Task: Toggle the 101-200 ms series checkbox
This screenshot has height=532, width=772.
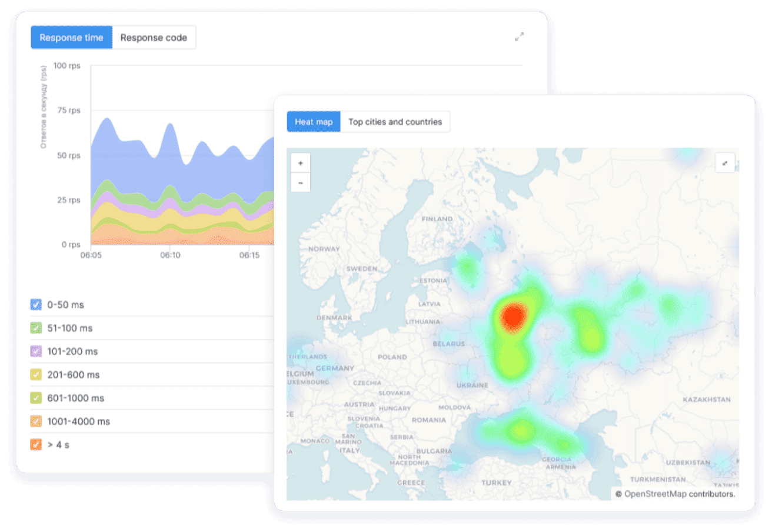Action: click(36, 351)
